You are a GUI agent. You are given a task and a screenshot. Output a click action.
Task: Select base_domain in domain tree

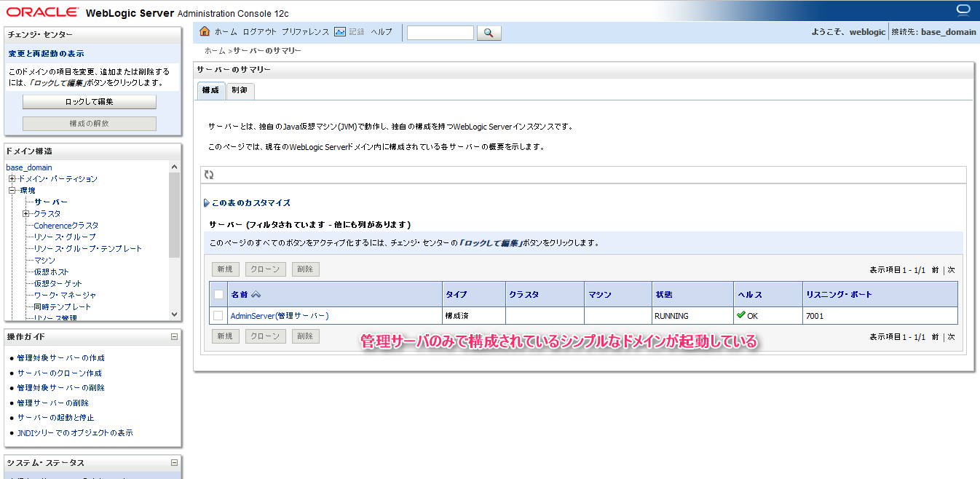coord(29,167)
